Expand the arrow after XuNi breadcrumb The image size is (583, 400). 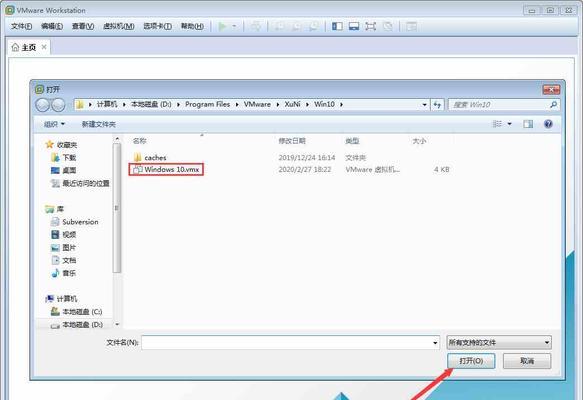[307, 105]
